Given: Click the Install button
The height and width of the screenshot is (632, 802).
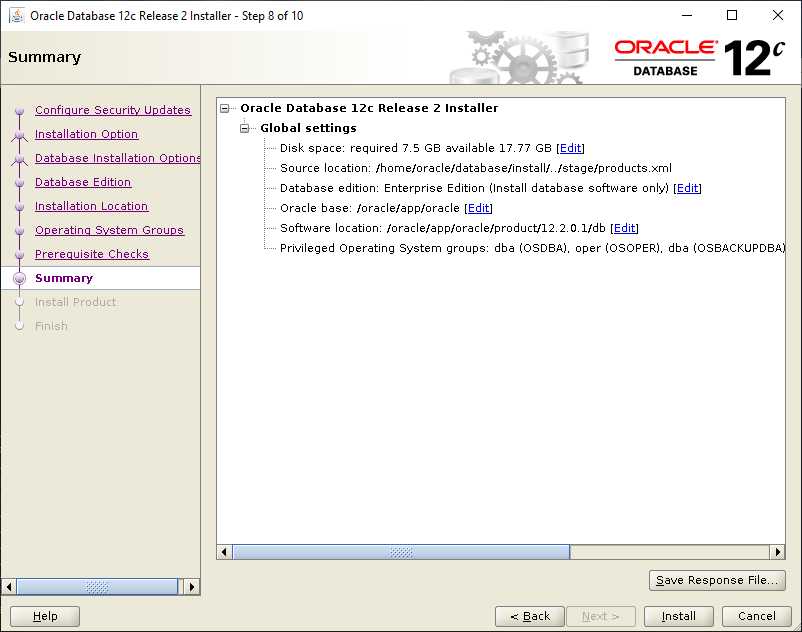Looking at the screenshot, I should (x=678, y=616).
